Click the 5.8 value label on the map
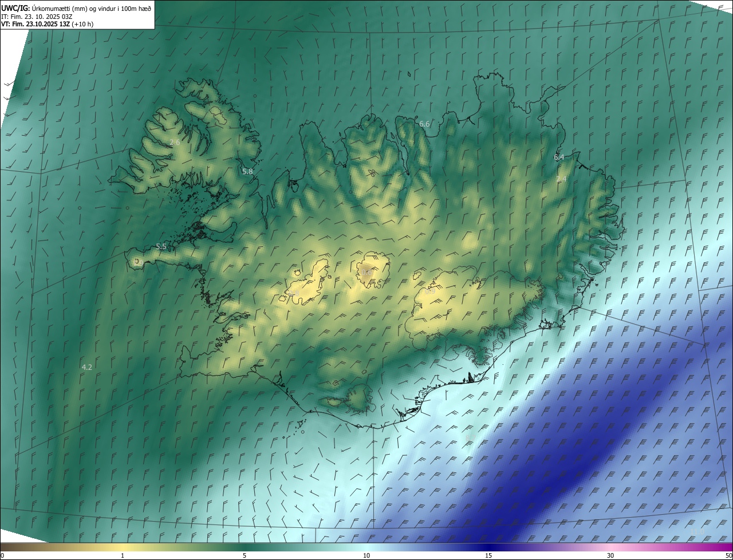 click(x=247, y=171)
